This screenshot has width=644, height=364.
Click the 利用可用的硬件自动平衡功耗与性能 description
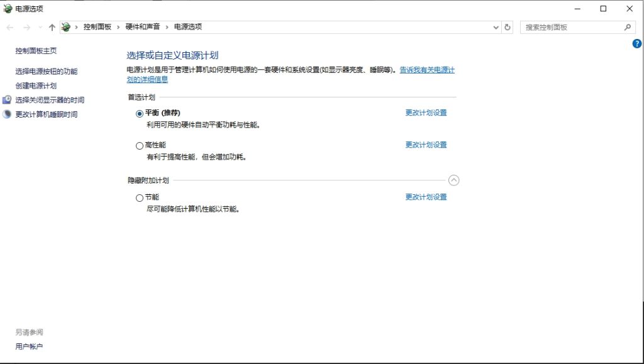(x=204, y=125)
